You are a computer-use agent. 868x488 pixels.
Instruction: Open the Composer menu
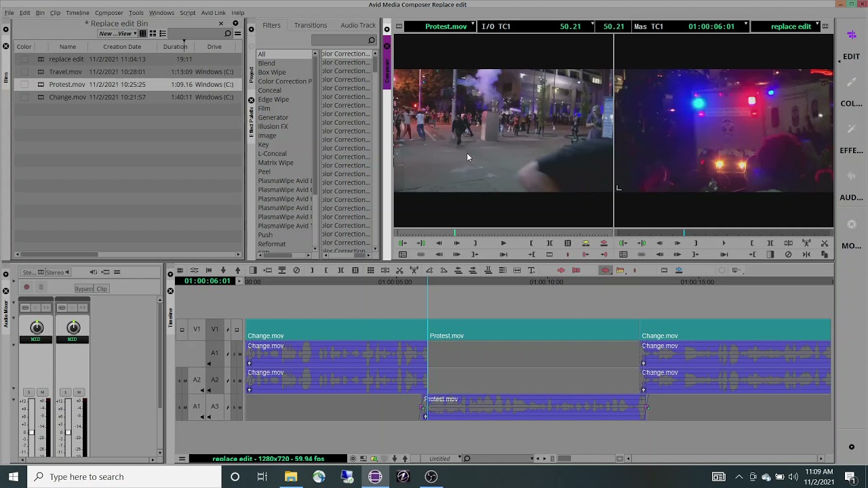pos(108,13)
